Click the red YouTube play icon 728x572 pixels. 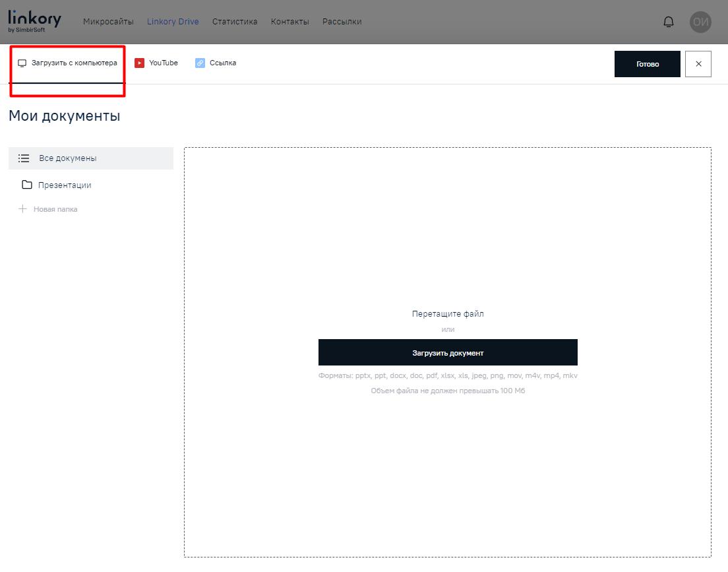[x=139, y=63]
